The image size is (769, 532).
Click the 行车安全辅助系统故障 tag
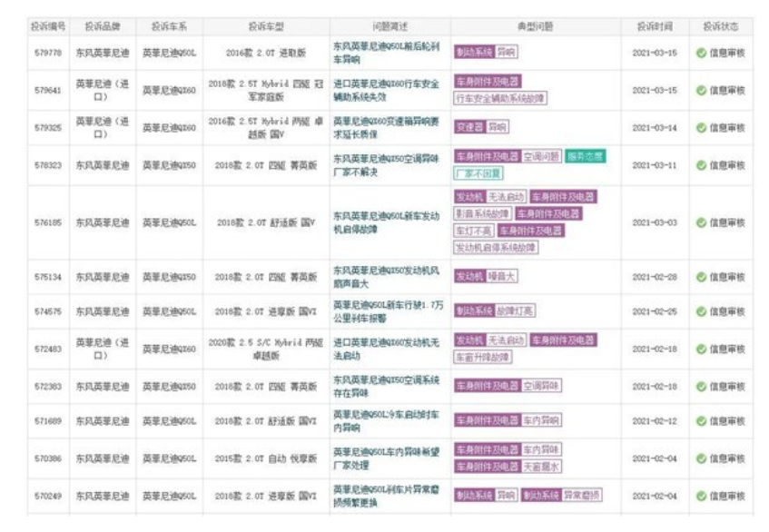click(500, 99)
